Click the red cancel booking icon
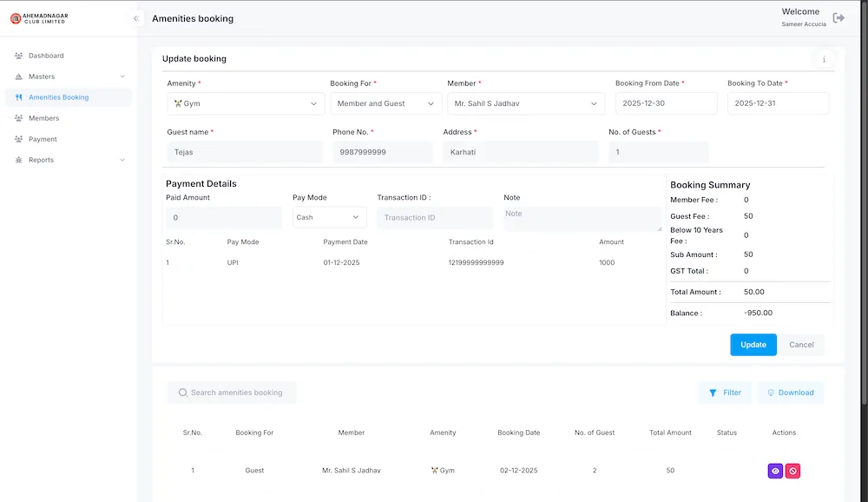Image resolution: width=868 pixels, height=502 pixels. coord(792,471)
